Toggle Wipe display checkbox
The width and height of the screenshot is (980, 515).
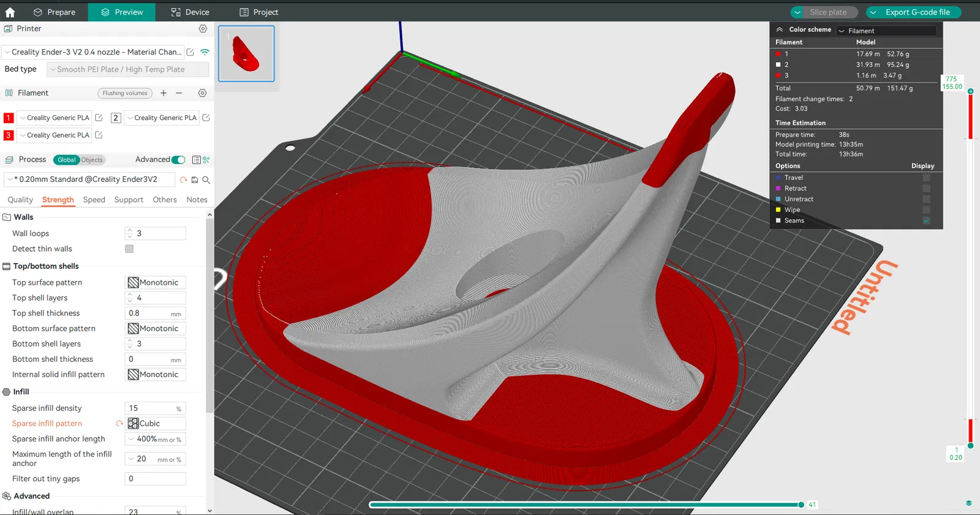926,210
